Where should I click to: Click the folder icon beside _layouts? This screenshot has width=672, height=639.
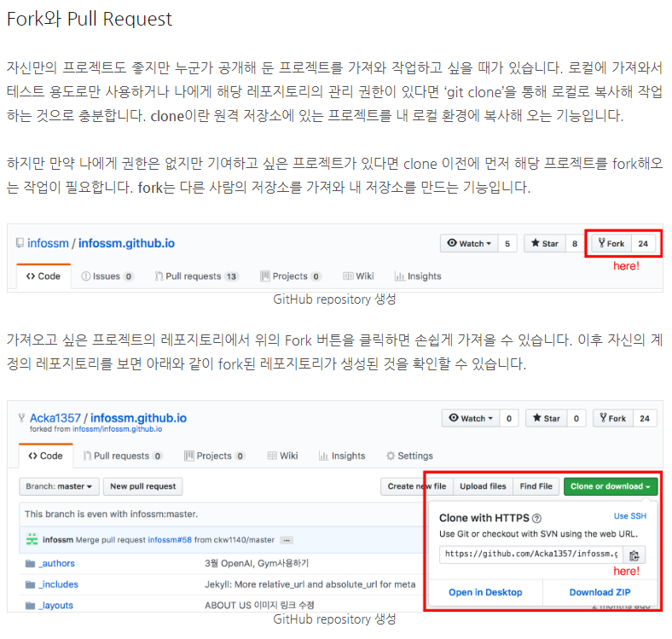point(30,606)
